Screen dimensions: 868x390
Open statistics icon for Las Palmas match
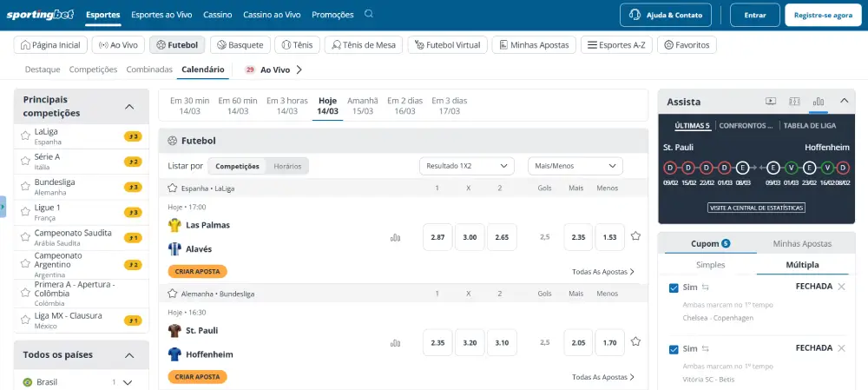tap(395, 238)
